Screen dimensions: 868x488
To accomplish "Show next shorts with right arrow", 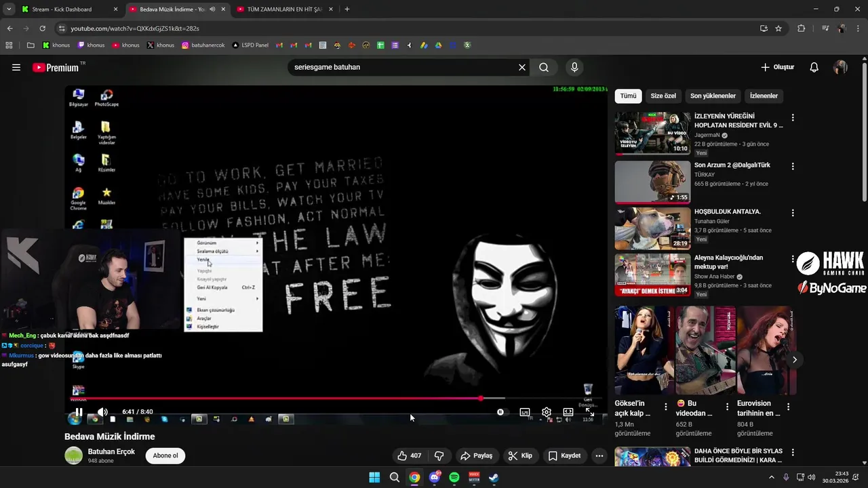I will 794,359.
